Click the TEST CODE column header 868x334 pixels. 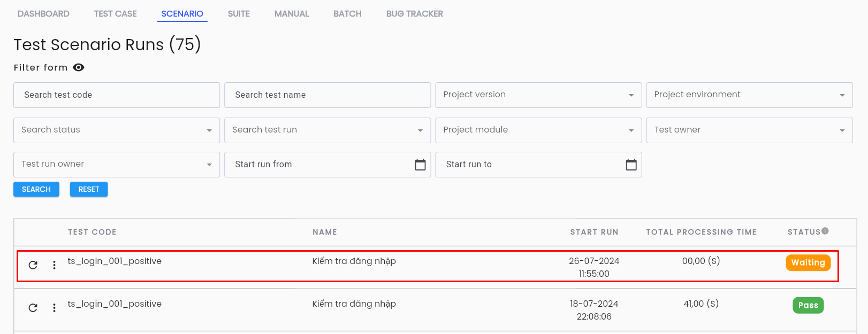[92, 232]
